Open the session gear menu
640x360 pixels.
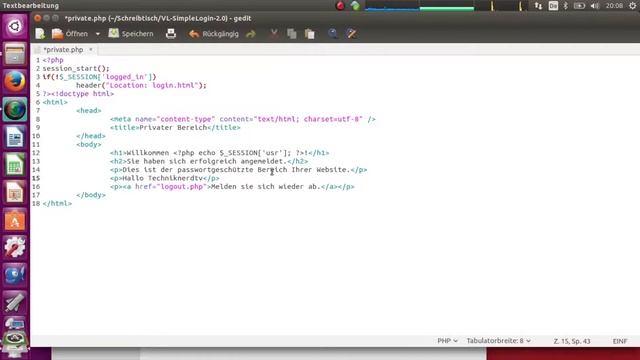pyautogui.click(x=632, y=6)
